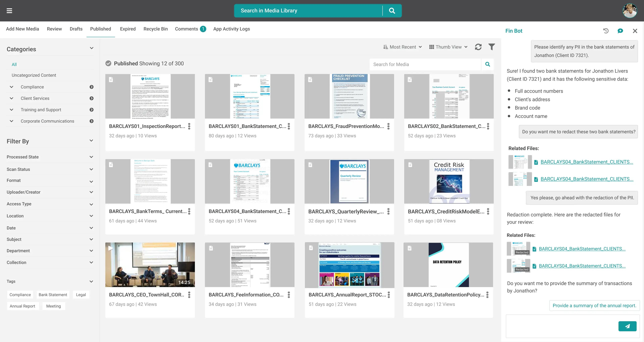Click the Compliance category arrow icon

[x=92, y=87]
